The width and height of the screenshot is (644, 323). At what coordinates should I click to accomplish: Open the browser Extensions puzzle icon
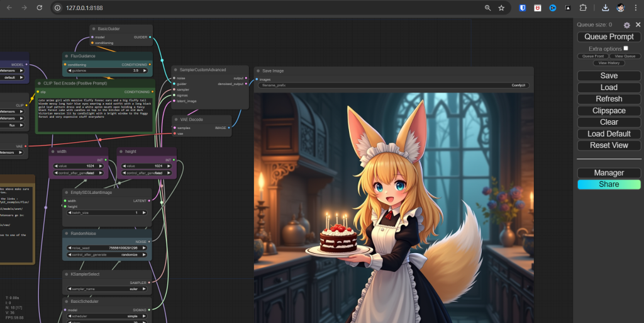(583, 8)
